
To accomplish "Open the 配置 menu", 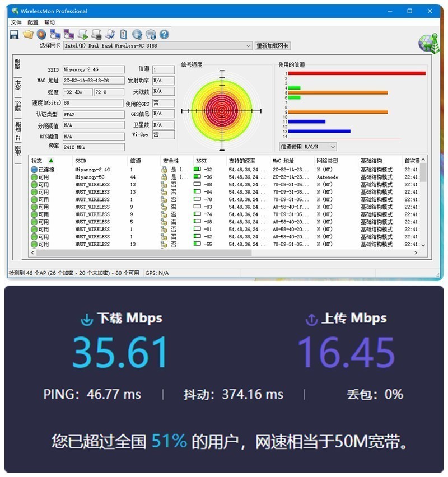I will click(31, 22).
